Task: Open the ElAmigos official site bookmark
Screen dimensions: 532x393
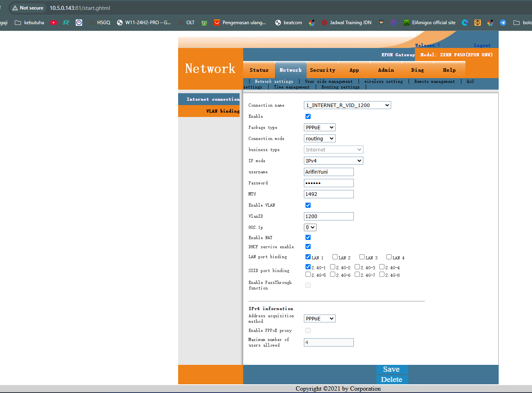Action: point(429,23)
